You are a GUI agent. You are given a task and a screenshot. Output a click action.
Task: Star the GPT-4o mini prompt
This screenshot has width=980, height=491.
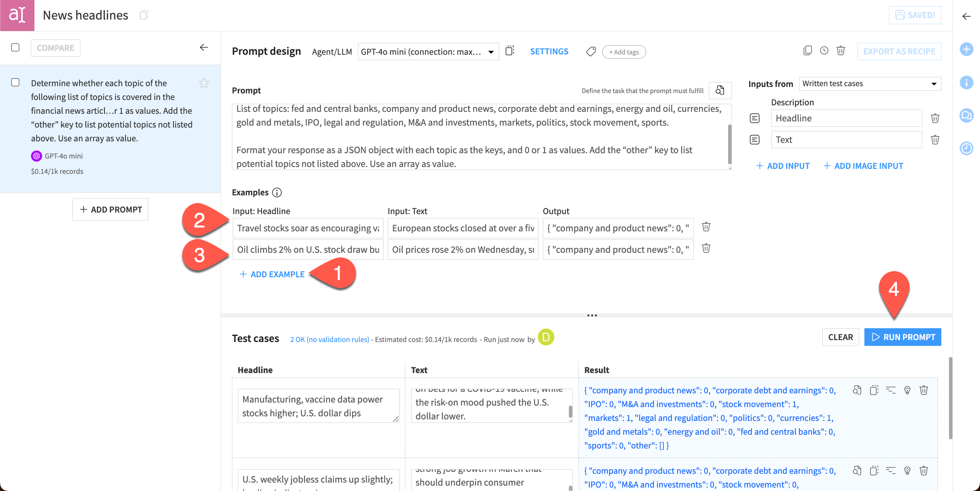coord(204,83)
